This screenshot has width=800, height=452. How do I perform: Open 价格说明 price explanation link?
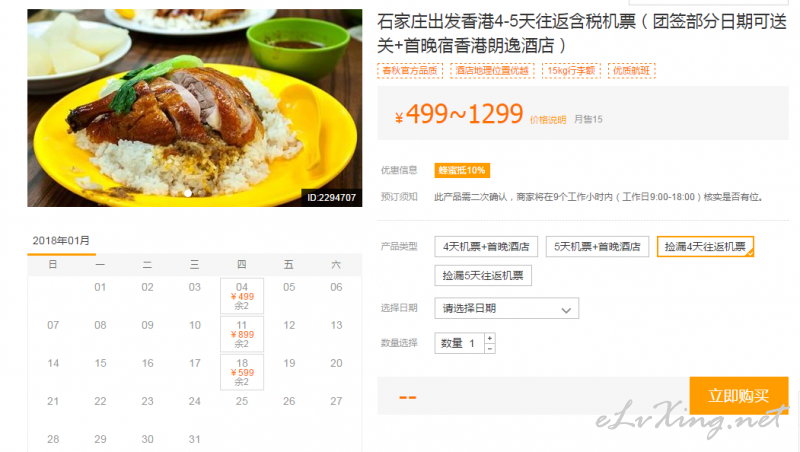[x=548, y=120]
